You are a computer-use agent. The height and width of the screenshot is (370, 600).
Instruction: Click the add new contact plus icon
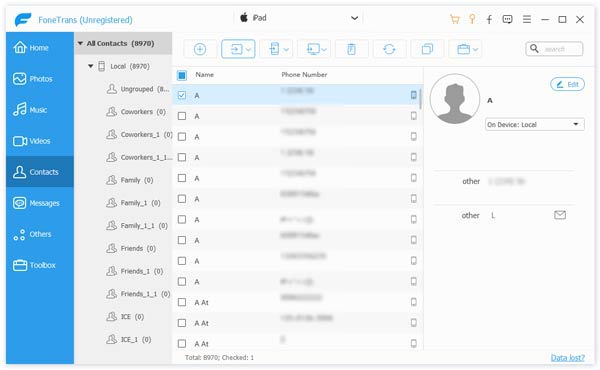click(x=200, y=49)
